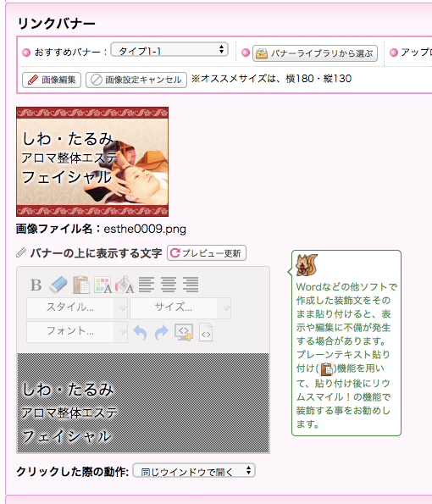Click the source code page icon
This screenshot has height=504, width=432.
pyautogui.click(x=206, y=332)
